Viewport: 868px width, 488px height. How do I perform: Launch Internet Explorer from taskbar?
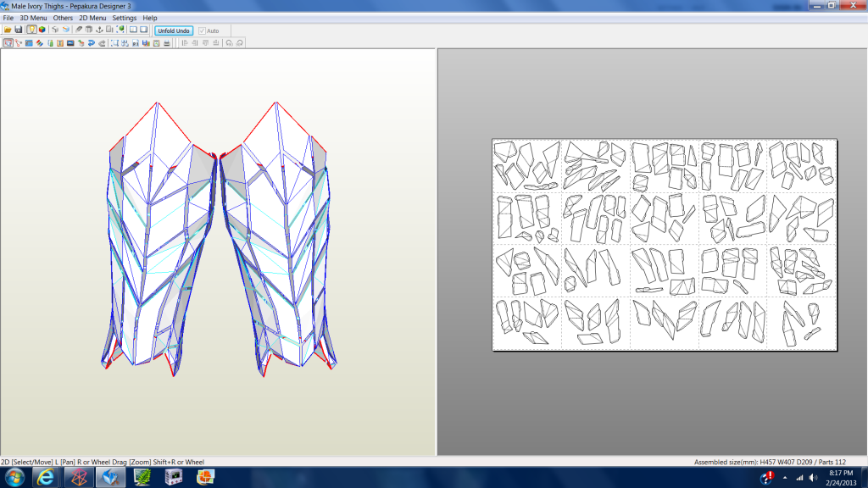tap(46, 477)
